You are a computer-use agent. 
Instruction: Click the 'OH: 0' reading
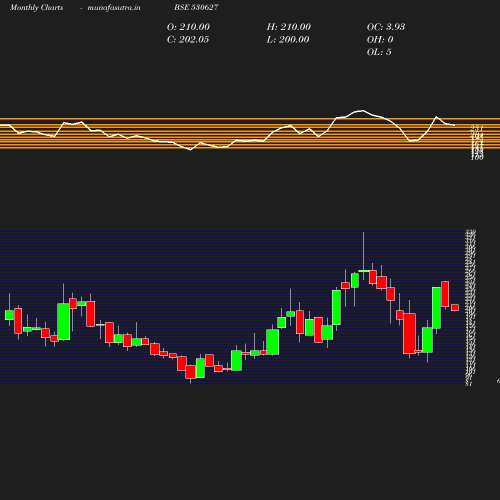(380, 40)
